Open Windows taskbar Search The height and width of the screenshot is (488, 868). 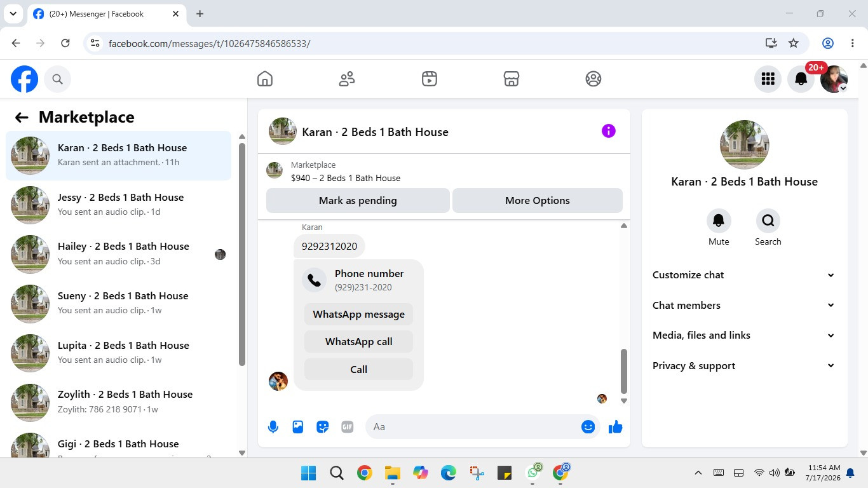(337, 473)
